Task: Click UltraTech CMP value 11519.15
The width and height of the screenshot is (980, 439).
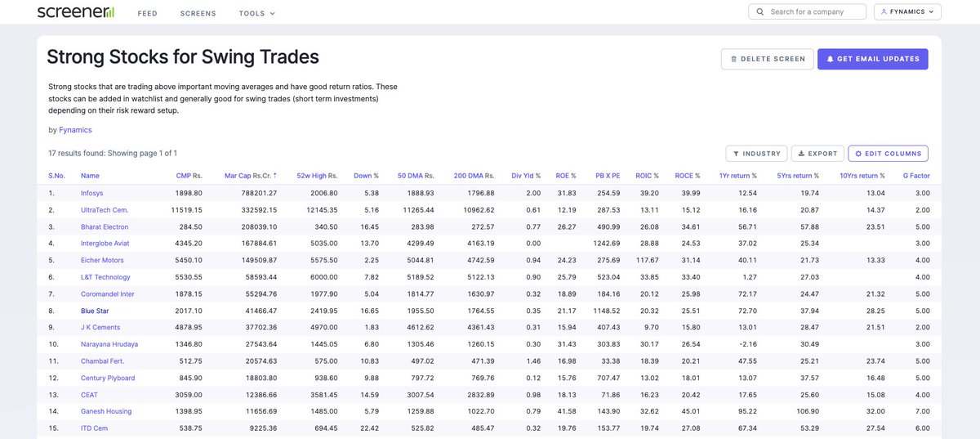Action: pos(185,210)
